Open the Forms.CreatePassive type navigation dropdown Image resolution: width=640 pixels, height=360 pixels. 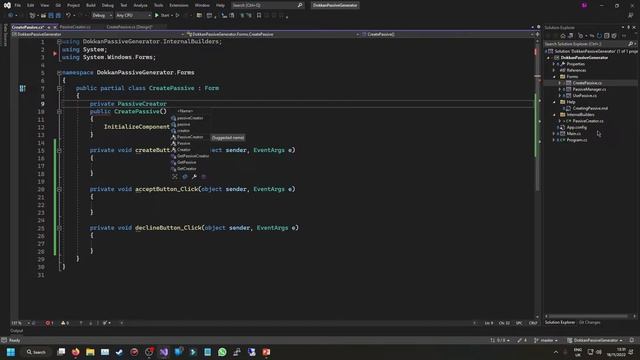pos(273,34)
